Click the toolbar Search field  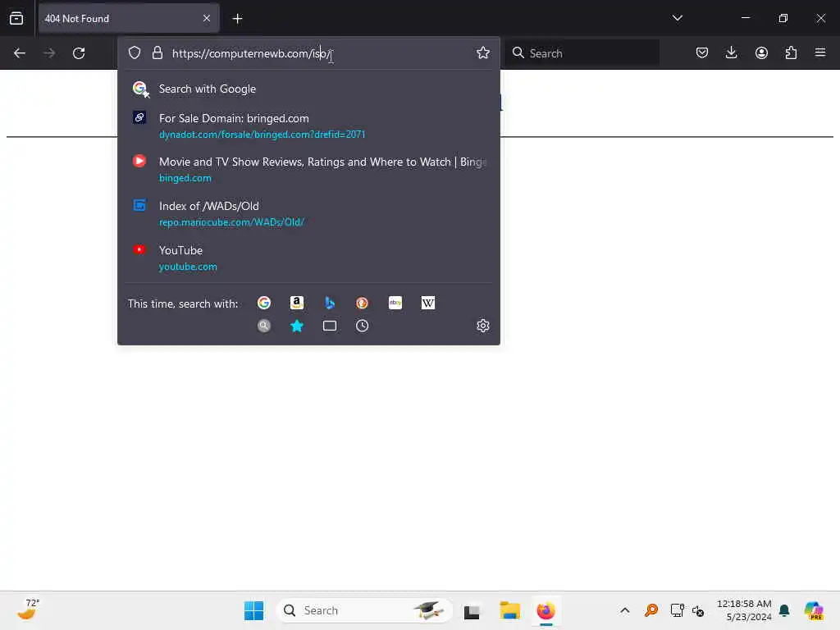(582, 53)
